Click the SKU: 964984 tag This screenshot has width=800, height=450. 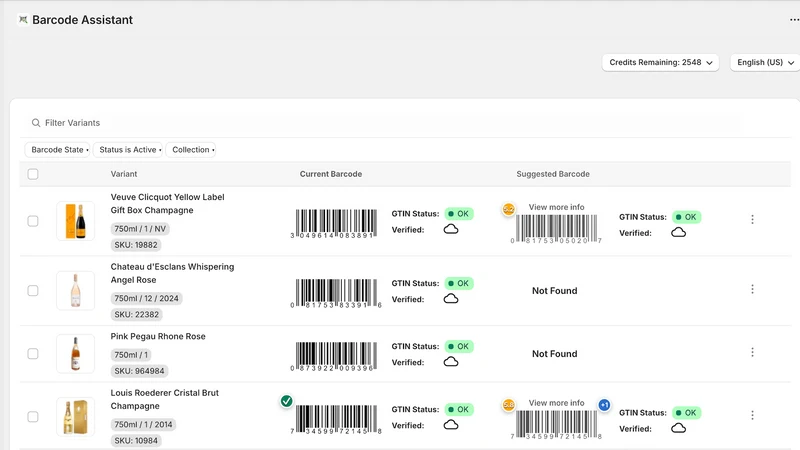(x=139, y=371)
